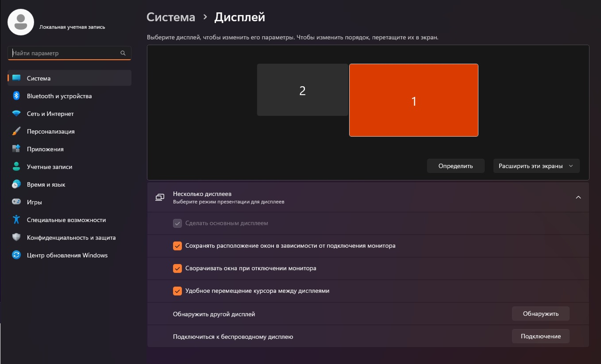Go to 'Время и язык' settings
Screen dimensions: 601x364
(69, 184)
